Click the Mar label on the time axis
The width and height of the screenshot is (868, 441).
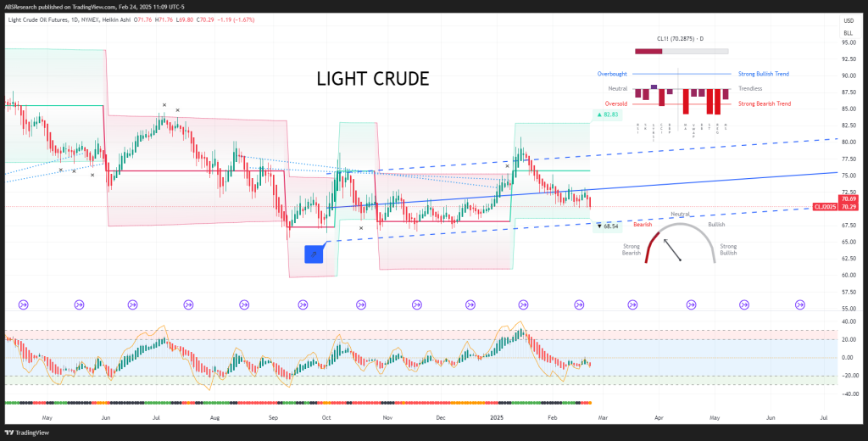click(x=603, y=417)
